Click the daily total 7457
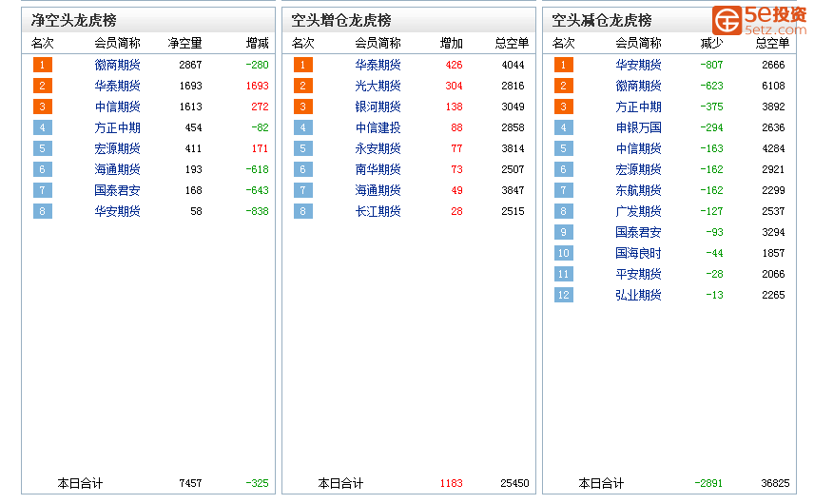This screenshot has height=504, width=814. click(190, 483)
